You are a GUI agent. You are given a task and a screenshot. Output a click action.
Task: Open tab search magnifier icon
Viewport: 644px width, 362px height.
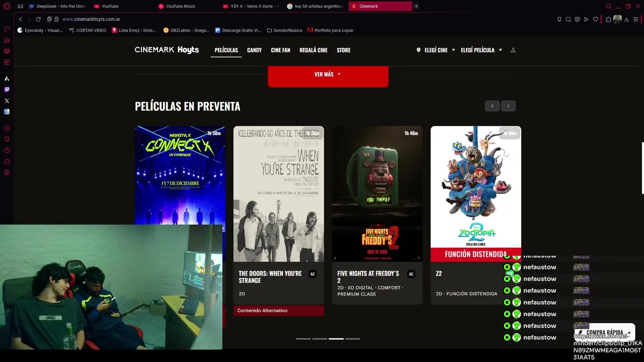point(608,6)
